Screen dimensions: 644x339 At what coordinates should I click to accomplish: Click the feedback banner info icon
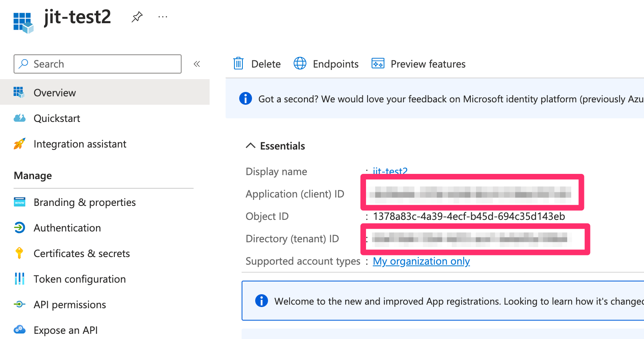[246, 98]
